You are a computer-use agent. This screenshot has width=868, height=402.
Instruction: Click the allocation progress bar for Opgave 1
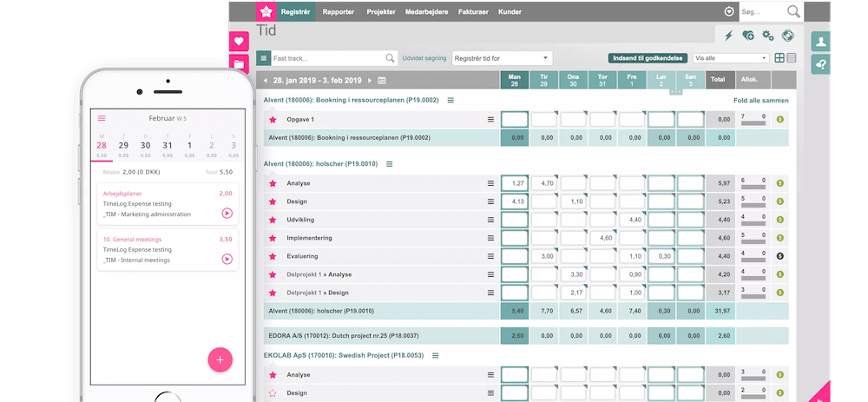coord(753,123)
